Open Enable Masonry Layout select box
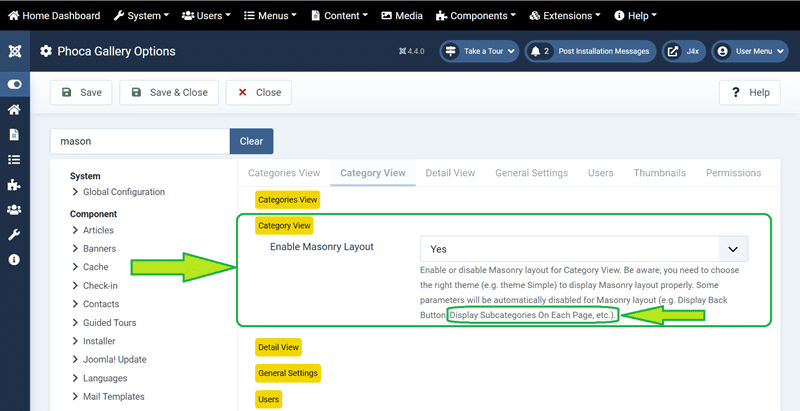The image size is (800, 411). coord(583,249)
